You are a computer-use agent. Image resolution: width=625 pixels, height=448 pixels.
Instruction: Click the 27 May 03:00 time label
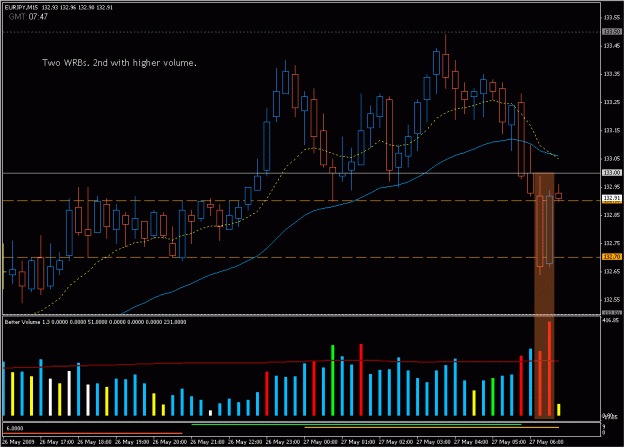coord(433,442)
